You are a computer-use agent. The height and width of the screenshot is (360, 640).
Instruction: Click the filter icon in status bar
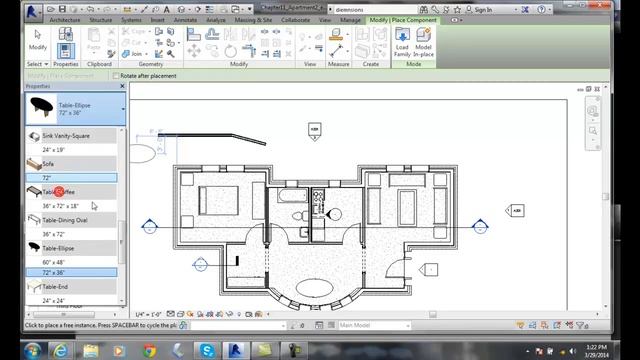tap(580, 325)
